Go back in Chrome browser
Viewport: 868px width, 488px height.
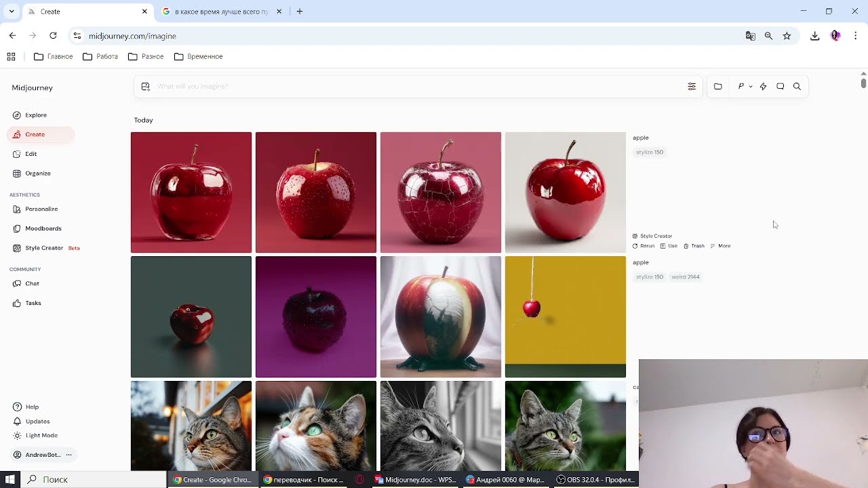(12, 36)
